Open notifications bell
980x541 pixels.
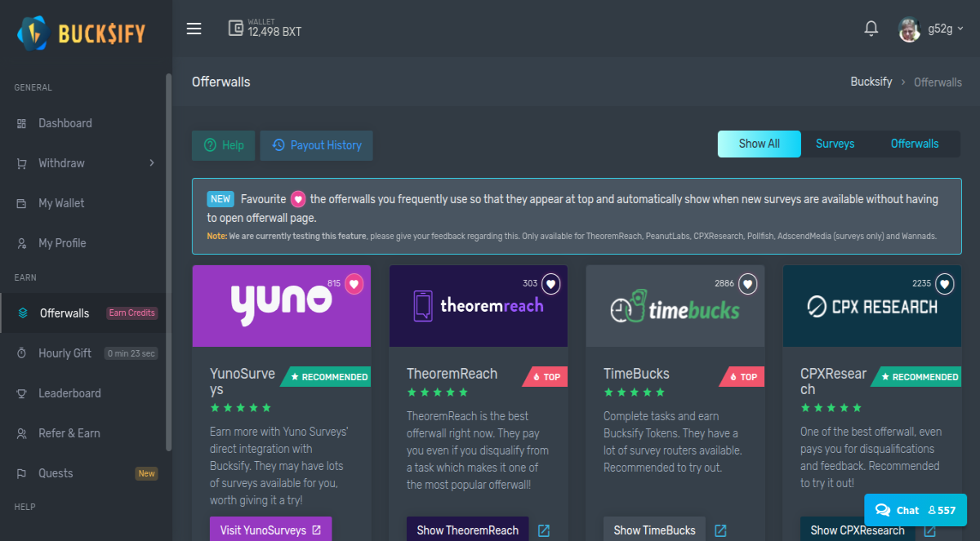click(x=871, y=29)
